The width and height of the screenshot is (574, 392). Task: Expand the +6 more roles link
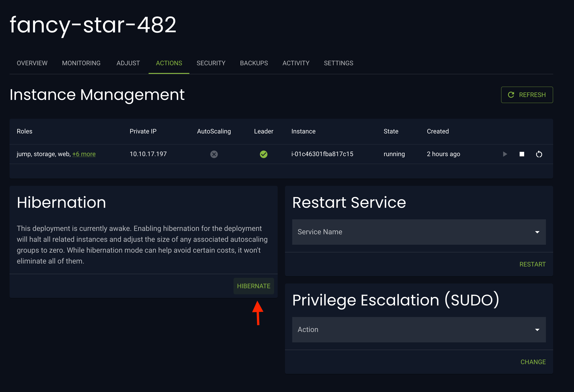click(84, 154)
